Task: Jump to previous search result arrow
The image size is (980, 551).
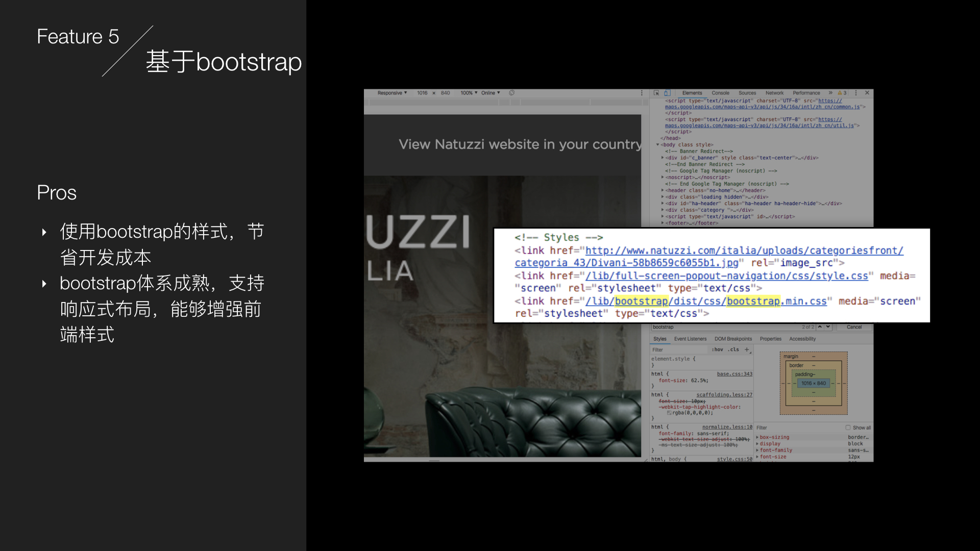Action: tap(820, 327)
